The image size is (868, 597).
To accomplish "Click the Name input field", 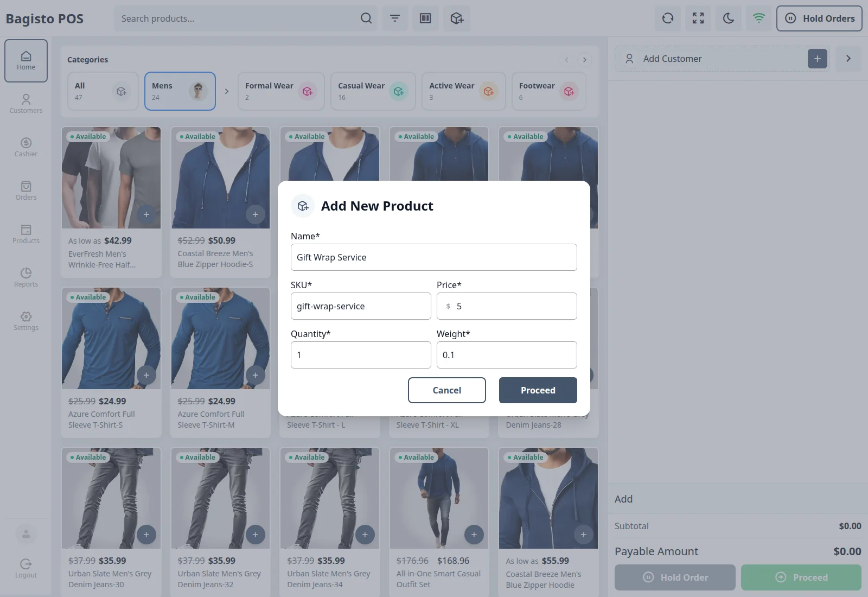I will pyautogui.click(x=434, y=257).
